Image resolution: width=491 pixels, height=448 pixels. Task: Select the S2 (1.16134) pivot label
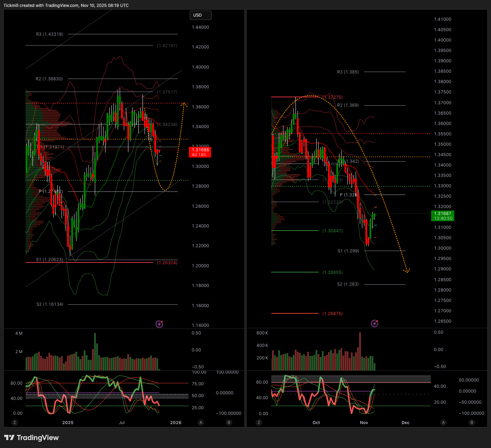point(50,304)
